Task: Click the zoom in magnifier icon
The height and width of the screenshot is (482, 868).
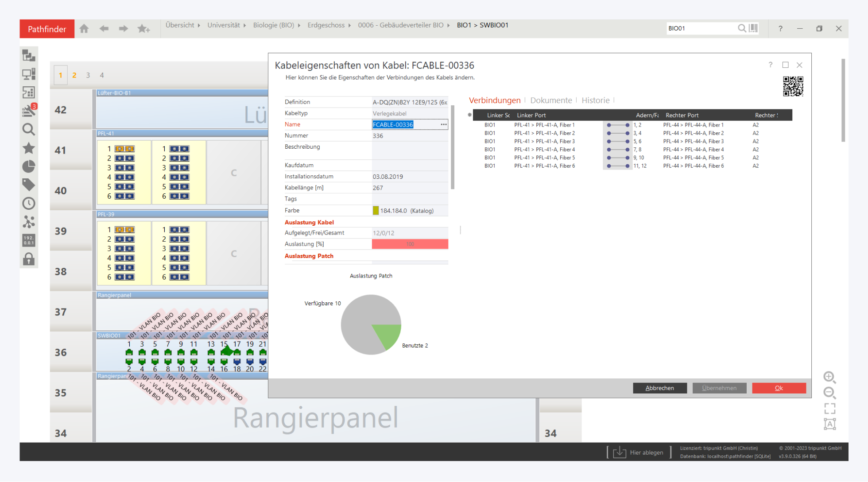Action: 829,377
